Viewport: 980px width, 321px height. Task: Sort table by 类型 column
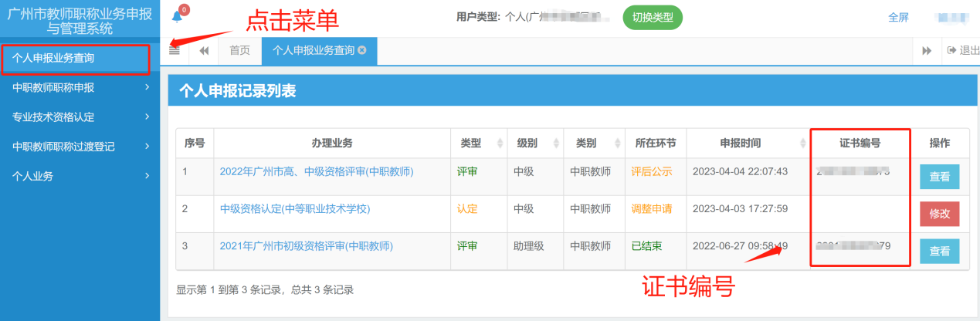click(470, 143)
